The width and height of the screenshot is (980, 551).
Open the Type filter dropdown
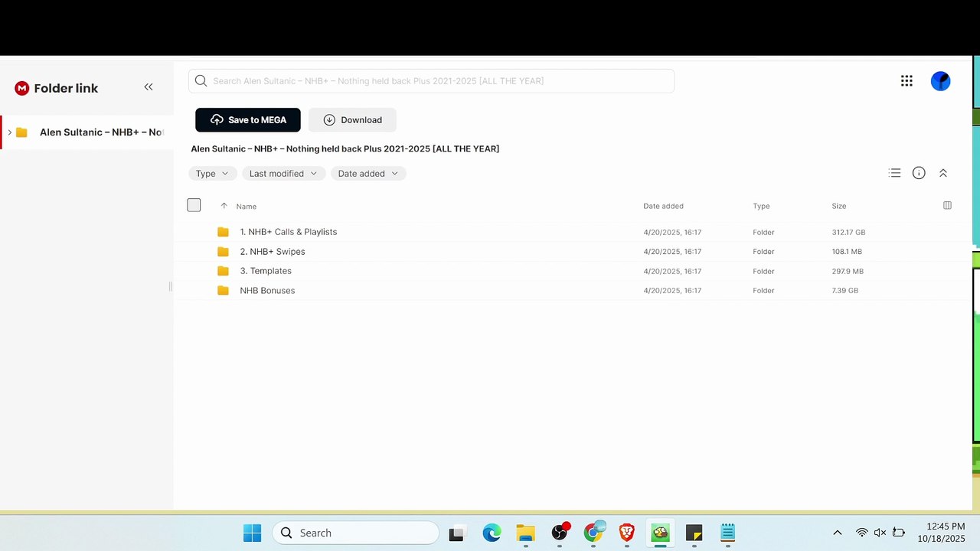[x=212, y=174]
